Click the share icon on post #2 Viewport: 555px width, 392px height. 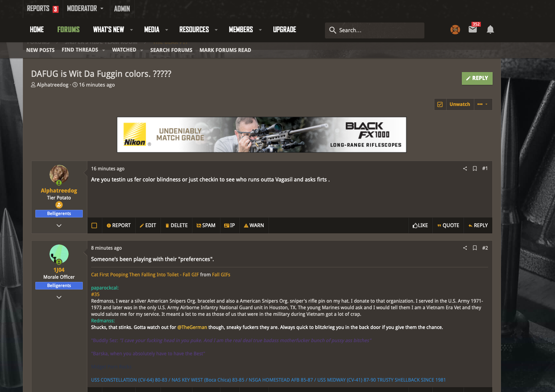point(465,248)
